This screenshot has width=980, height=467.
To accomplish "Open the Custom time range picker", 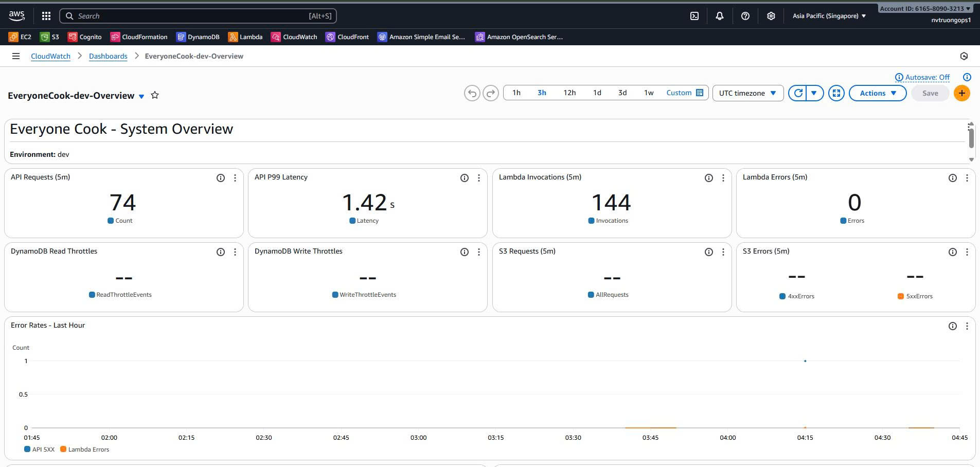I will 685,93.
